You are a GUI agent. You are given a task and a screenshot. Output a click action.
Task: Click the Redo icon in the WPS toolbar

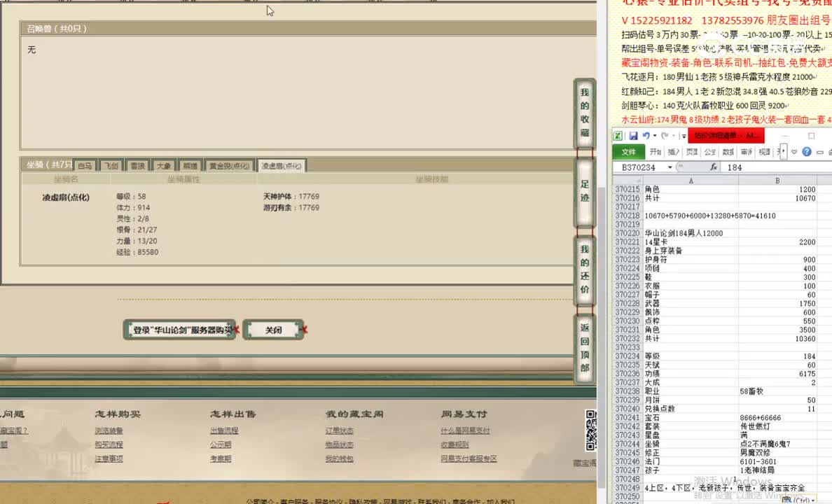pos(665,135)
